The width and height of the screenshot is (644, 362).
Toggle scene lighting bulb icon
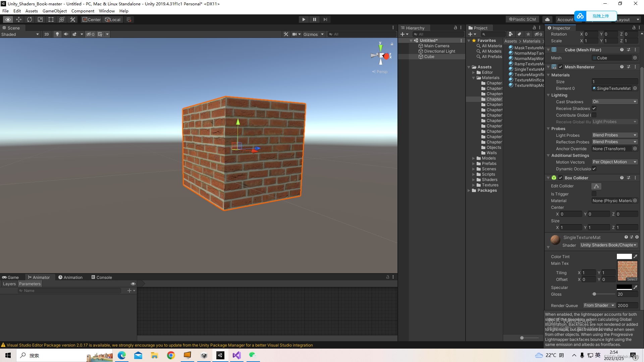[57, 34]
